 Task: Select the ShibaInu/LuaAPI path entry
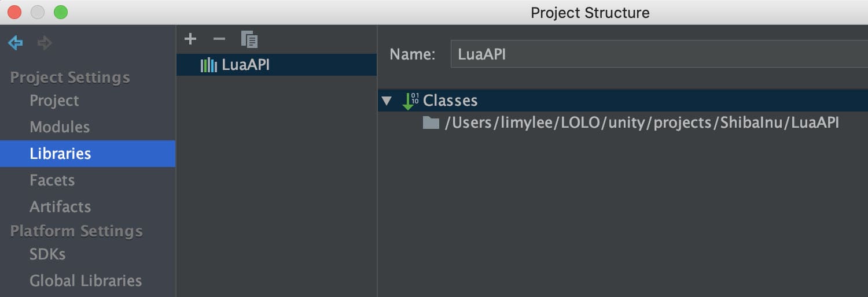[x=641, y=122]
